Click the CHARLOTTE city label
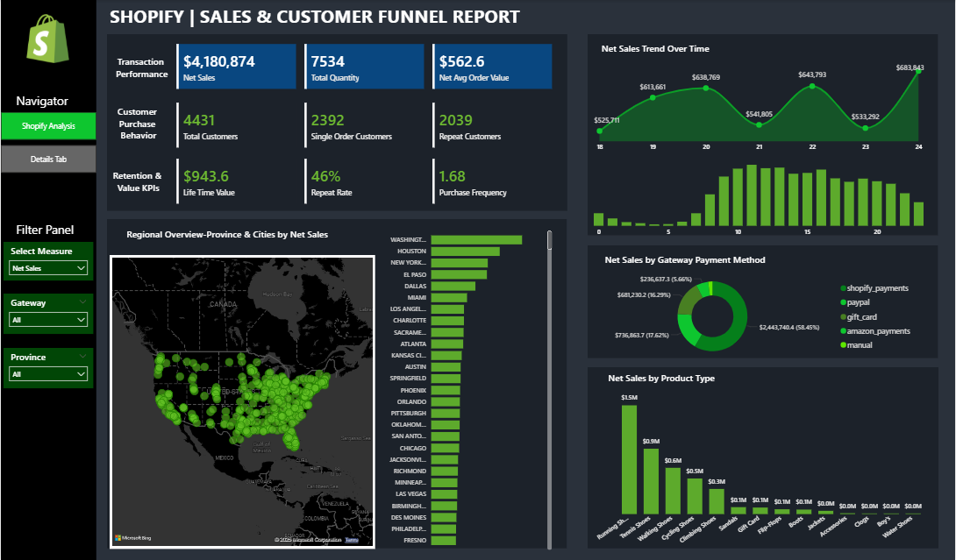Image resolution: width=956 pixels, height=560 pixels. pyautogui.click(x=410, y=321)
